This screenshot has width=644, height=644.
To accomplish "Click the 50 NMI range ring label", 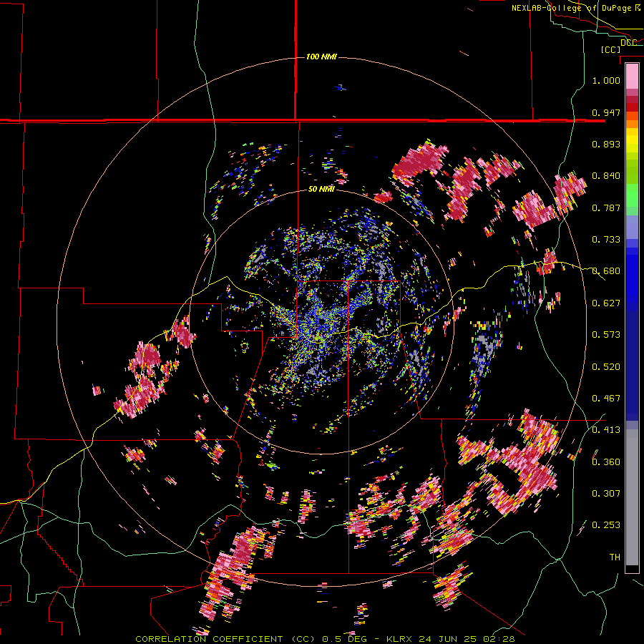I will [x=321, y=189].
